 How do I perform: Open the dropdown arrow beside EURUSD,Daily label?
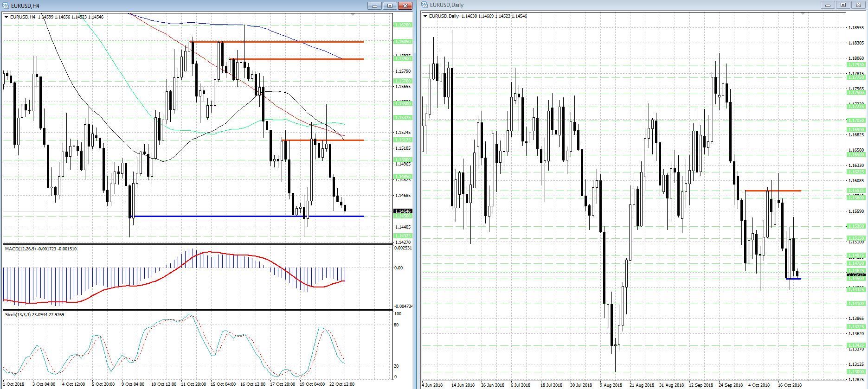(x=425, y=16)
